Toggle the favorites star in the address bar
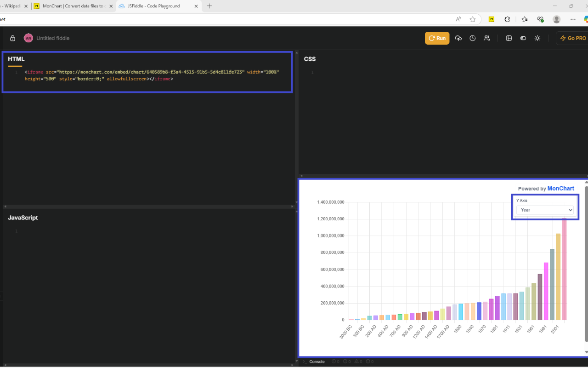This screenshot has height=368, width=588. (473, 19)
